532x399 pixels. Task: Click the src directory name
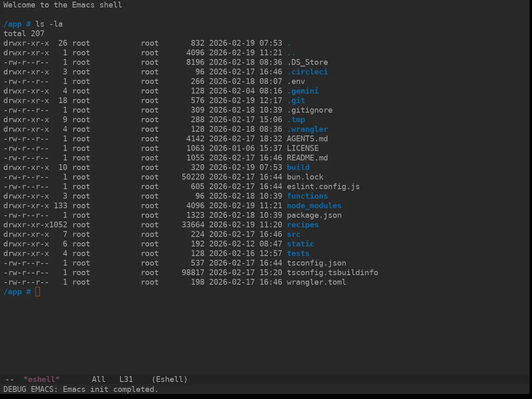coord(294,234)
